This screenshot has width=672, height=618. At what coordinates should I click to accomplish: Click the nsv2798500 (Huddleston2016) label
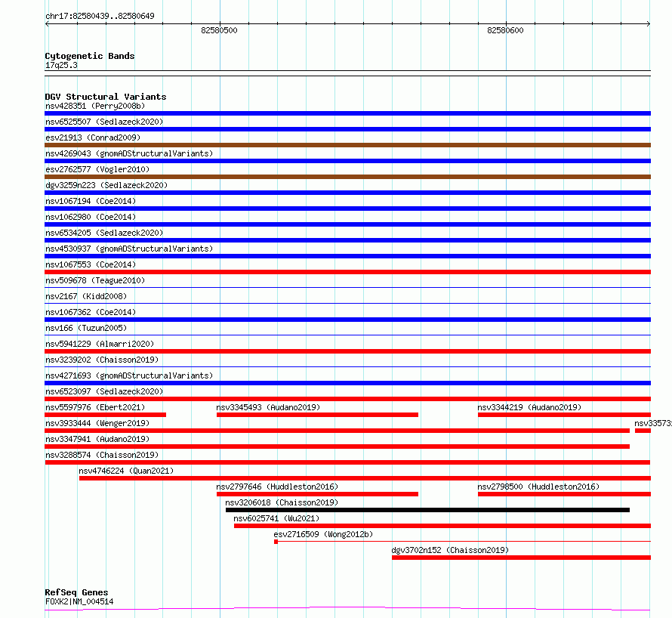(x=538, y=487)
